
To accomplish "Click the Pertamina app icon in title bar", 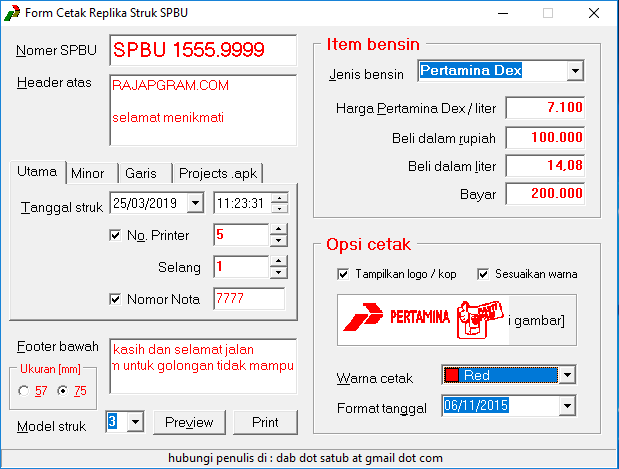I will click(12, 13).
